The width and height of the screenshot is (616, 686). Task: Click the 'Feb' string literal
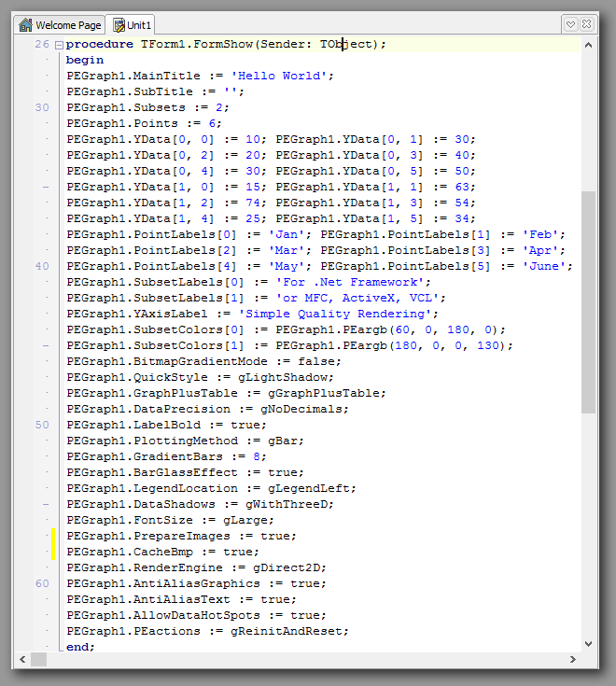coord(540,234)
